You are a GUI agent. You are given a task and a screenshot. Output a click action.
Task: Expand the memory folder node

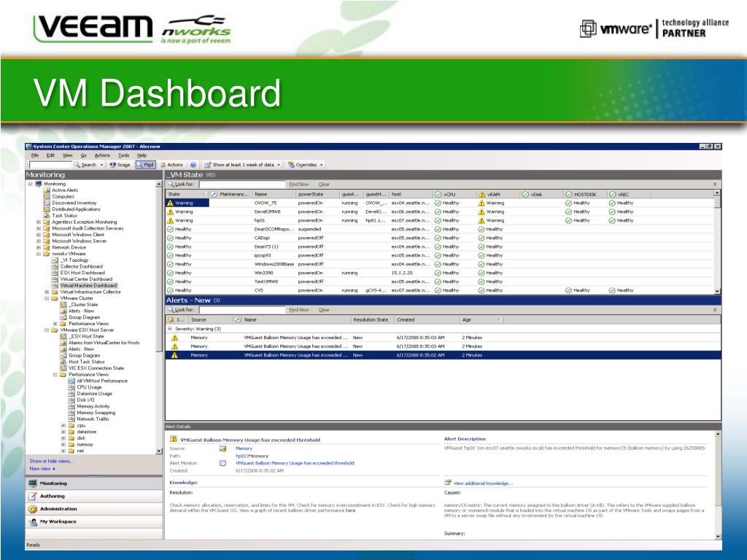[63, 444]
